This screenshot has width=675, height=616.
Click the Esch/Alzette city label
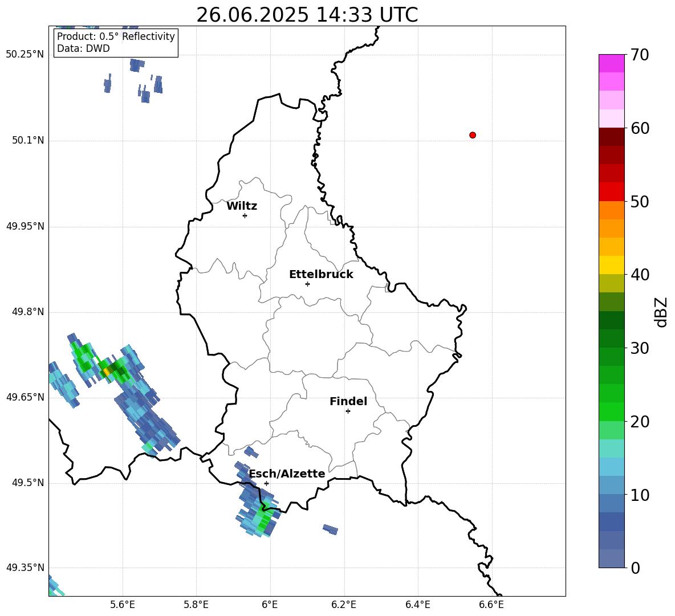coord(287,474)
